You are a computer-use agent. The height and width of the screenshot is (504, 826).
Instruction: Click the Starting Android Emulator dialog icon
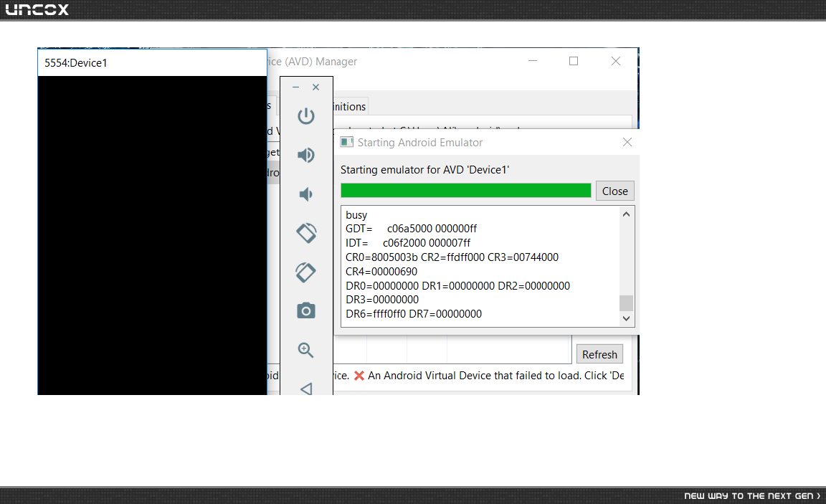[x=346, y=142]
